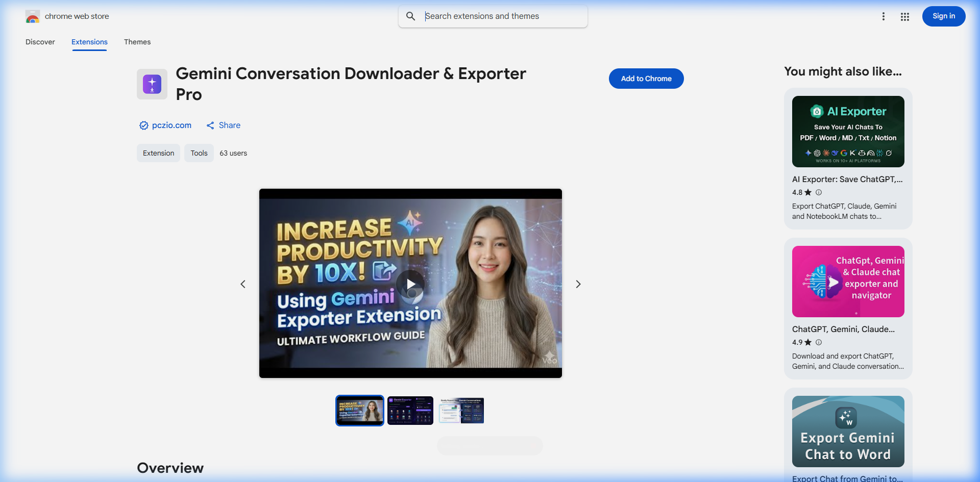
Task: Open the three-dot more options menu
Action: [x=883, y=16]
